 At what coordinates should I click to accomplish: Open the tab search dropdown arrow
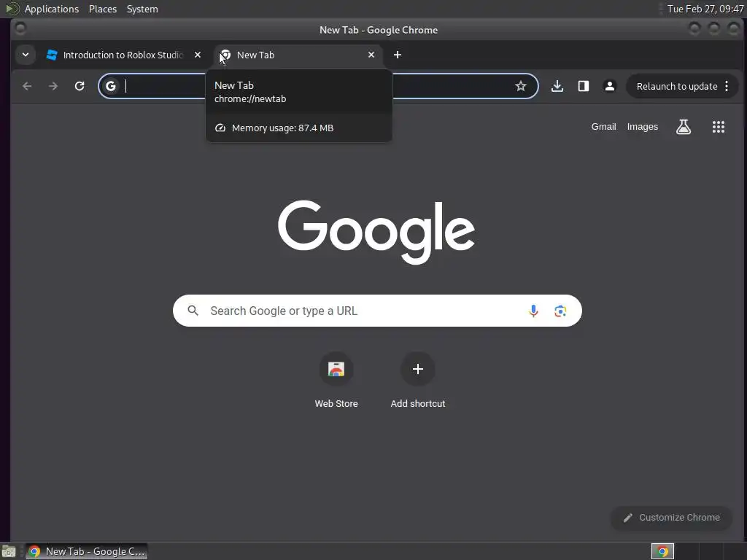tap(26, 55)
